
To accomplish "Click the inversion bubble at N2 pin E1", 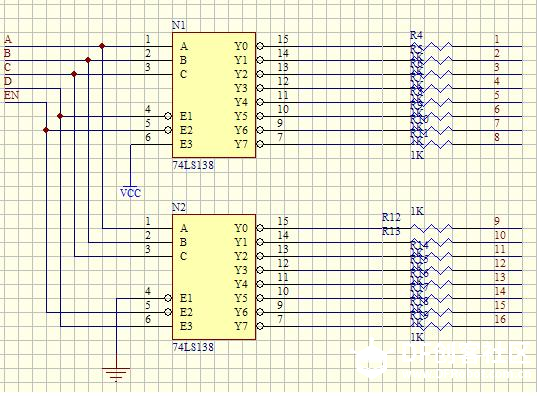I will (168, 298).
